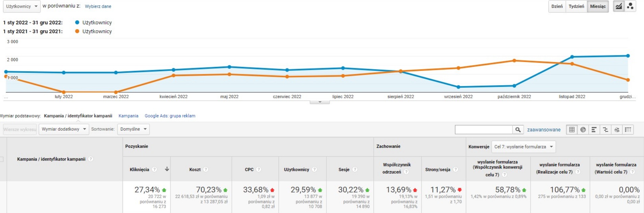
Task: Select the percentage pie view icon
Action: click(x=583, y=130)
